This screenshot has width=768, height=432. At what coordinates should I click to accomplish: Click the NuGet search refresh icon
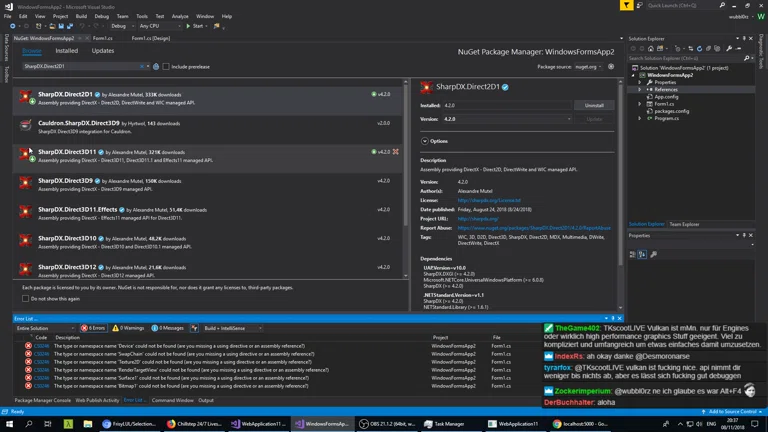point(156,67)
